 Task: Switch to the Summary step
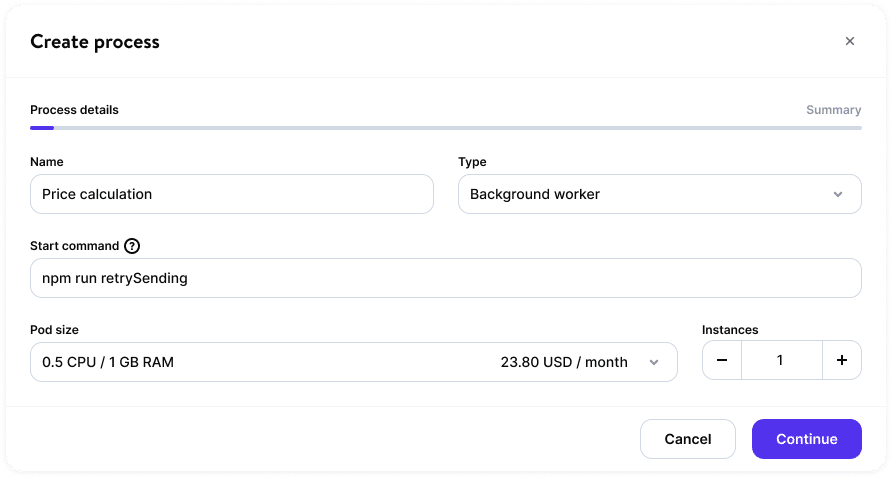[833, 110]
